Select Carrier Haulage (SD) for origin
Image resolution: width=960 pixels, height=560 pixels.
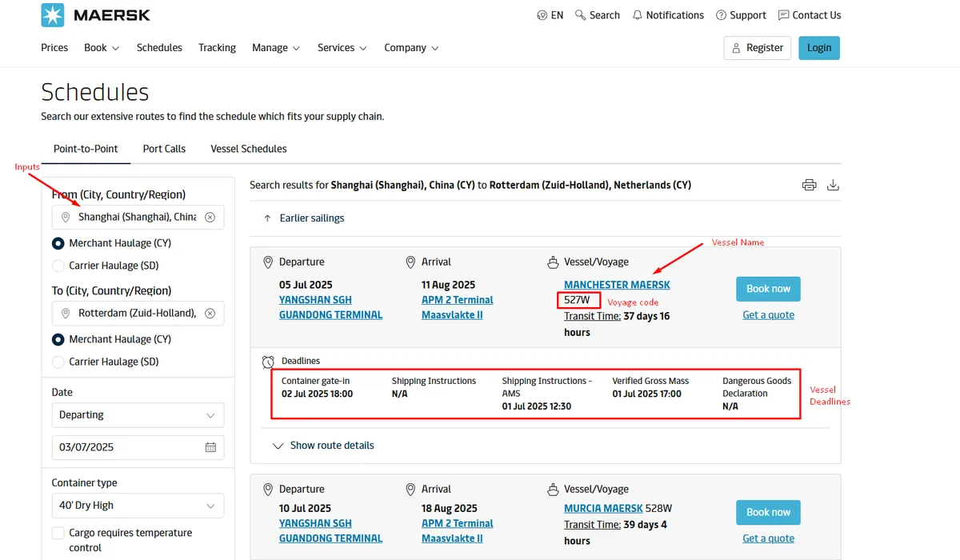tap(58, 265)
